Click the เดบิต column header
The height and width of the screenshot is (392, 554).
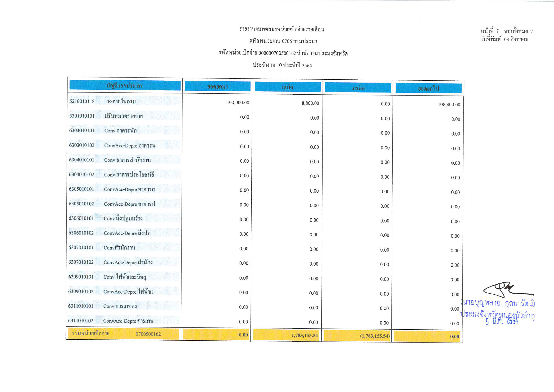pyautogui.click(x=287, y=87)
